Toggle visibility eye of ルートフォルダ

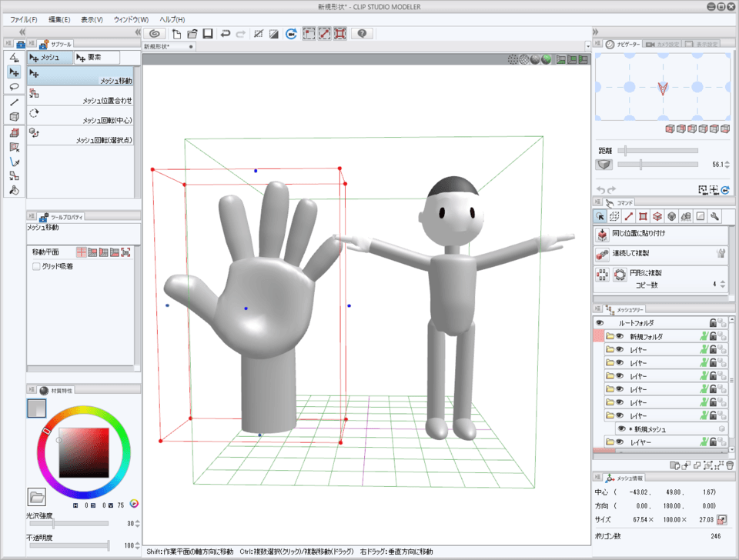click(600, 323)
